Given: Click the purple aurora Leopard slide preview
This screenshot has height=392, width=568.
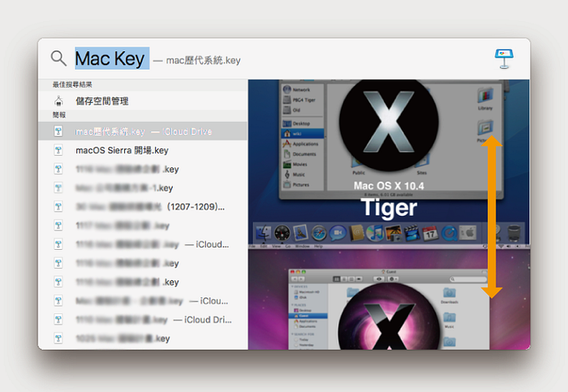Looking at the screenshot, I should (x=389, y=297).
